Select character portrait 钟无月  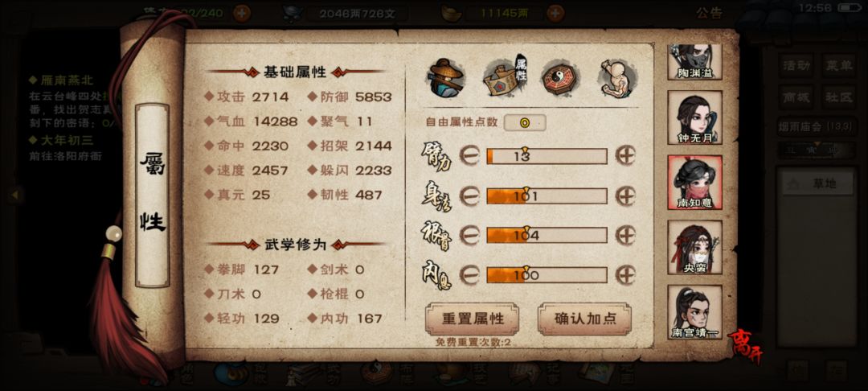(694, 117)
